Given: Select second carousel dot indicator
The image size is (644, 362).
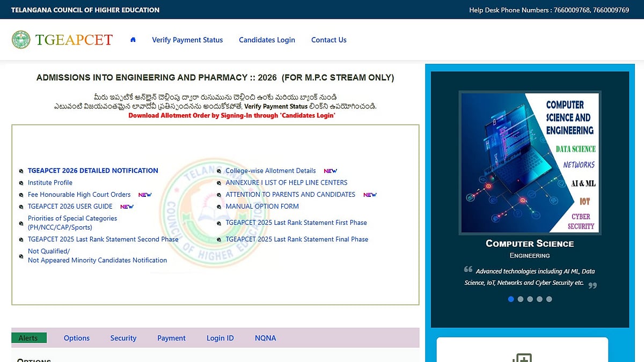Looking at the screenshot, I should 521,299.
